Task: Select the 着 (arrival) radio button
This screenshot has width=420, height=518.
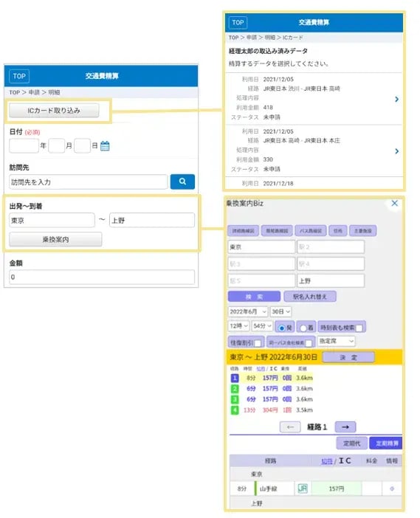Action: (303, 328)
